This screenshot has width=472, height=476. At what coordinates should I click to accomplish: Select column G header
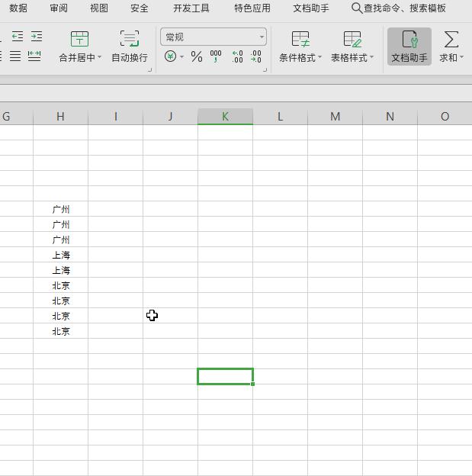click(x=16, y=116)
